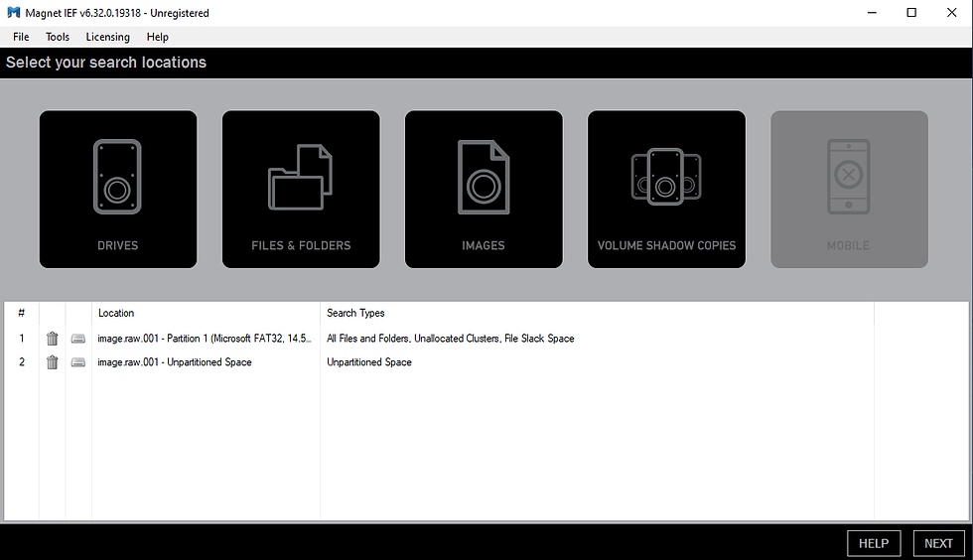The image size is (973, 560).
Task: Select the Volume Shadow Copies tile
Action: 666,190
